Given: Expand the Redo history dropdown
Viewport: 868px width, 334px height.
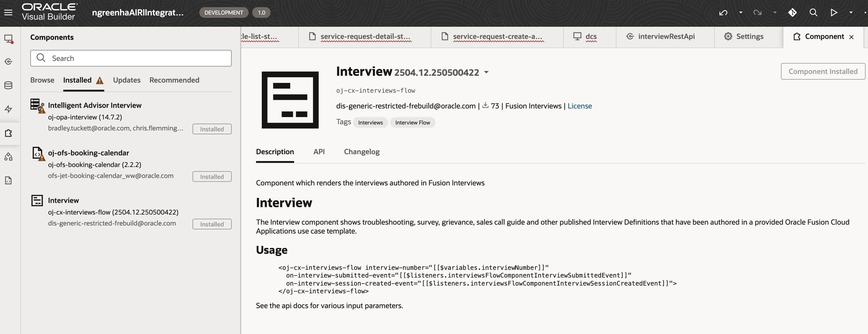Looking at the screenshot, I should coord(775,12).
